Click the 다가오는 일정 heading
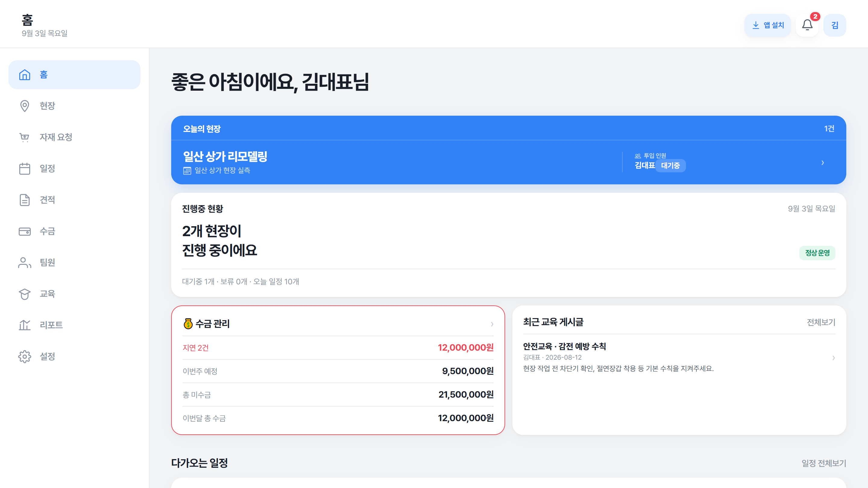 click(200, 463)
